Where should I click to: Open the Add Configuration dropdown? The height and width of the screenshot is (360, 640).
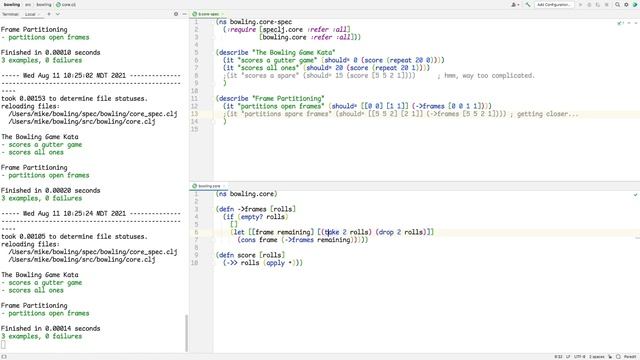[553, 4]
